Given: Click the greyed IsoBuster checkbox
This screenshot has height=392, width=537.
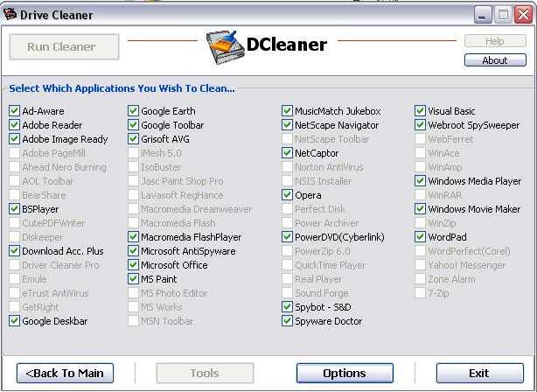Looking at the screenshot, I should (133, 167).
